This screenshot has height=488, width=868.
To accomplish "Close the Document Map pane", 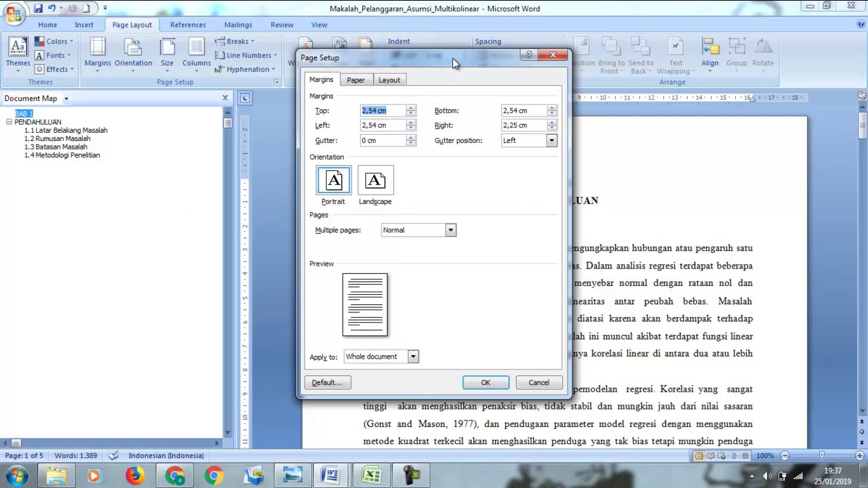I will tap(225, 98).
